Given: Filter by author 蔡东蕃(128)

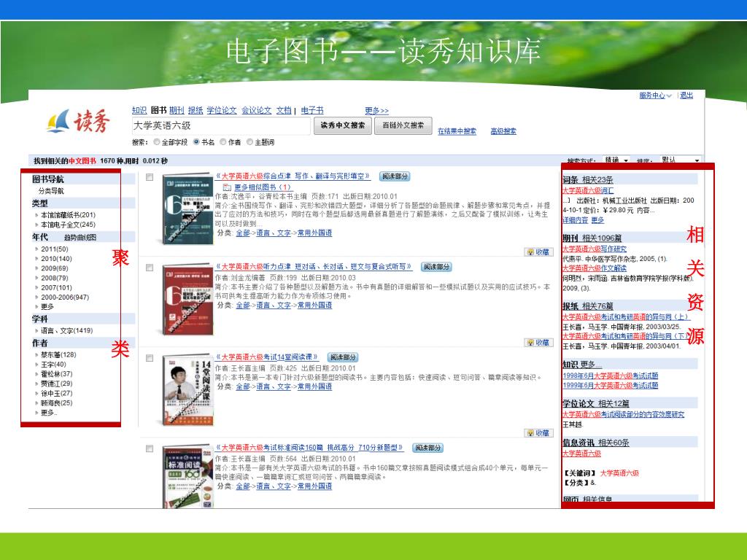Looking at the screenshot, I should pos(58,355).
